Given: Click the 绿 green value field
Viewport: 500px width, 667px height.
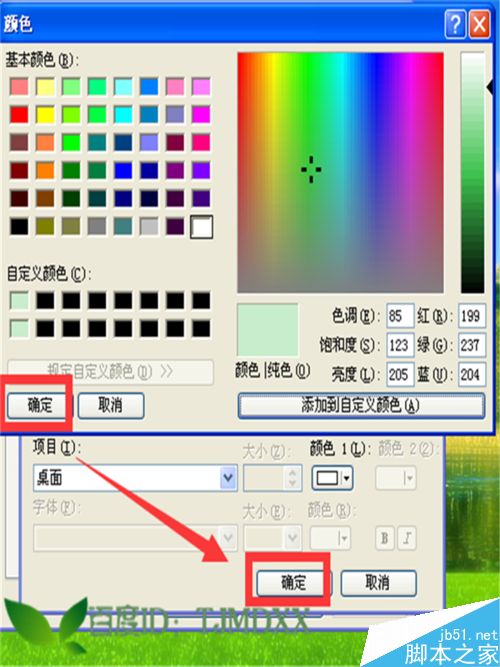Looking at the screenshot, I should click(471, 345).
